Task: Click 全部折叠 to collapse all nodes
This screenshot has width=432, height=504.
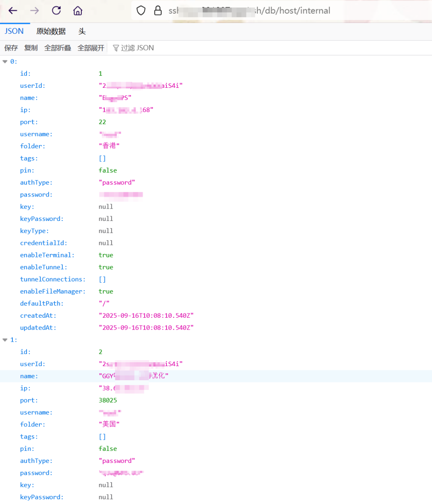Action: pyautogui.click(x=58, y=48)
